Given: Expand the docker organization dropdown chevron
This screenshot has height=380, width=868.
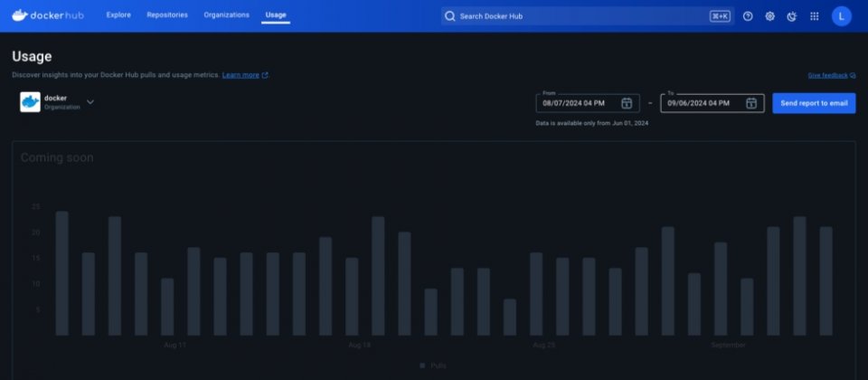Looking at the screenshot, I should [90, 102].
